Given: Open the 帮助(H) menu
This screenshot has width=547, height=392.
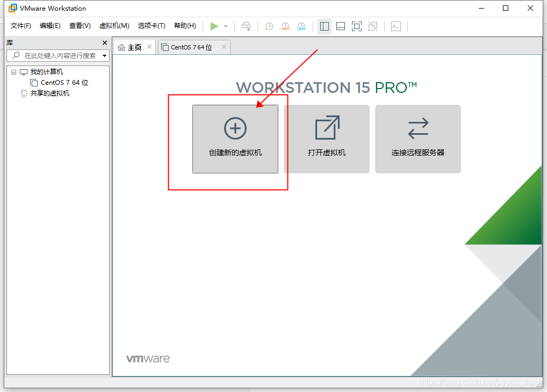Looking at the screenshot, I should point(185,25).
